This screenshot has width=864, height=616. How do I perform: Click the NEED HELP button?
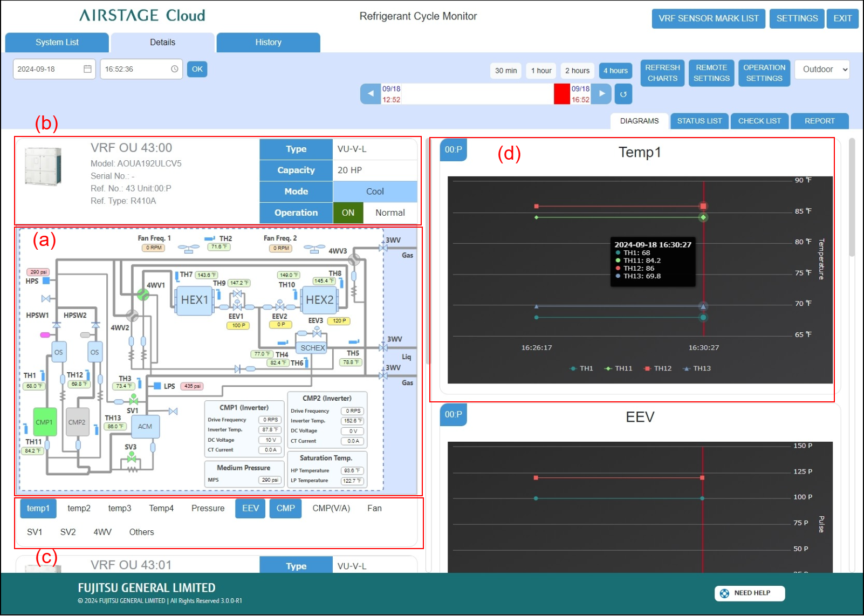[750, 593]
